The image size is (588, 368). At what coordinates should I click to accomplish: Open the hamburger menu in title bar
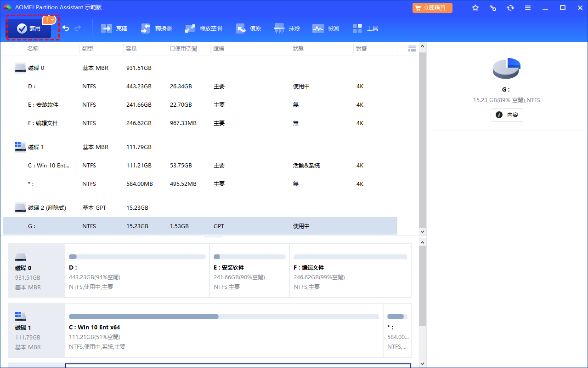coord(528,8)
